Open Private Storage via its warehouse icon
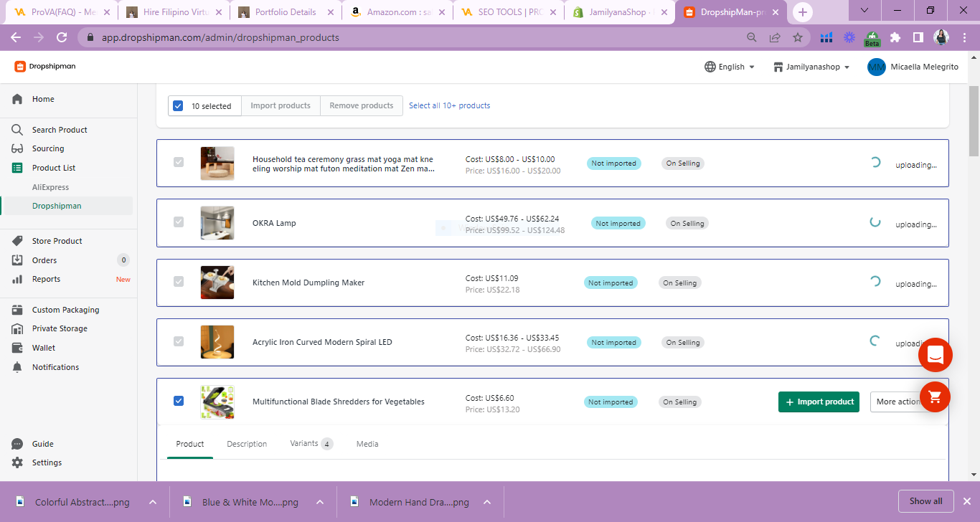Image resolution: width=980 pixels, height=522 pixels. pyautogui.click(x=17, y=328)
